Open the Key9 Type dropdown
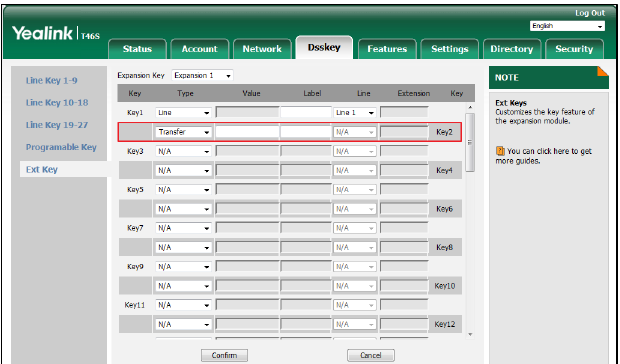This screenshot has width=620, height=364. 183,267
